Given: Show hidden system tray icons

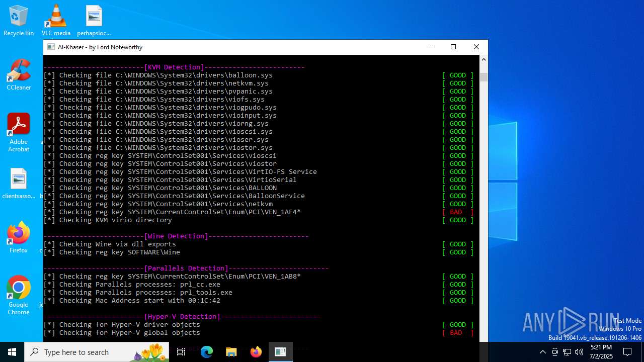Looking at the screenshot, I should tap(542, 352).
